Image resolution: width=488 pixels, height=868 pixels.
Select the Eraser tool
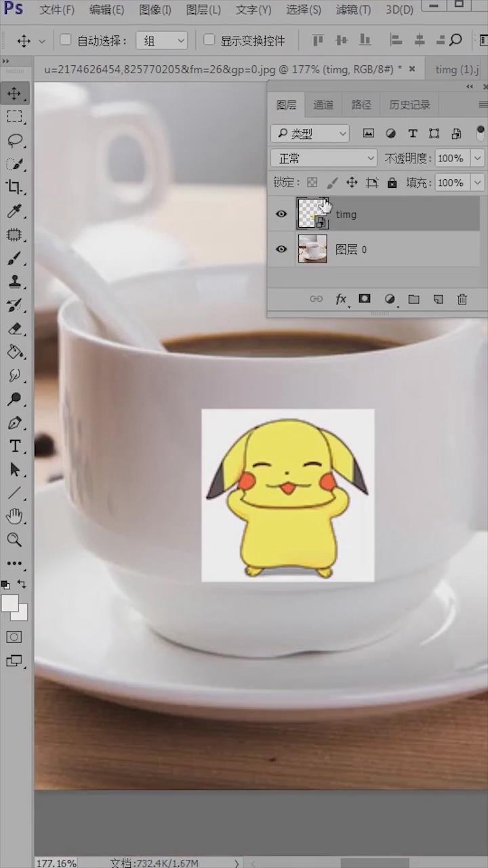(14, 328)
